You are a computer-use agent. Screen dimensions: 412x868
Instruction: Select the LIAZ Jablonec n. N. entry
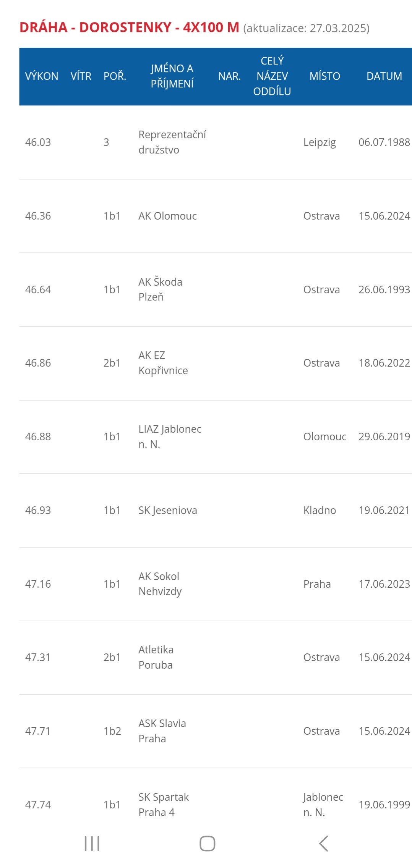pyautogui.click(x=170, y=436)
